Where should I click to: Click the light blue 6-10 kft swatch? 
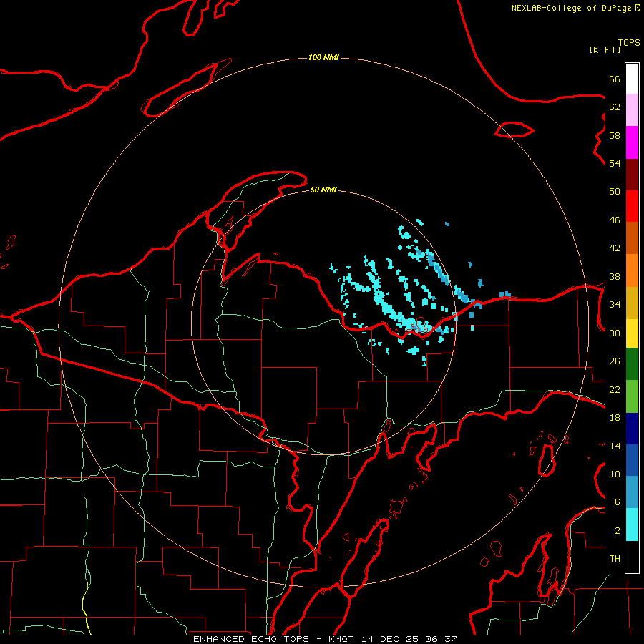coord(632,492)
